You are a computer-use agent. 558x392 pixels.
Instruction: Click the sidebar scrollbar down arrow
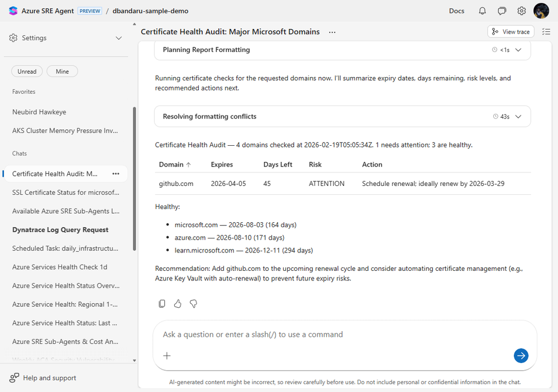[x=134, y=360]
